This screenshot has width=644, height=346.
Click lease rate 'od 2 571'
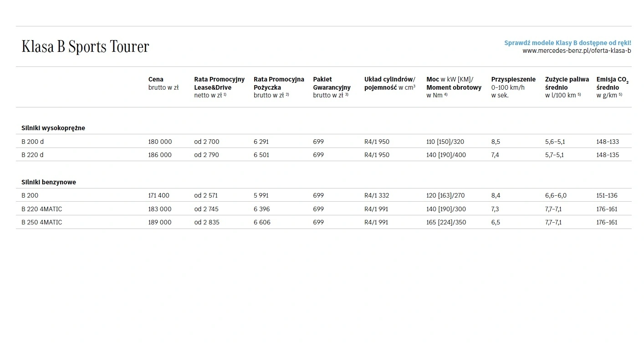coord(206,195)
